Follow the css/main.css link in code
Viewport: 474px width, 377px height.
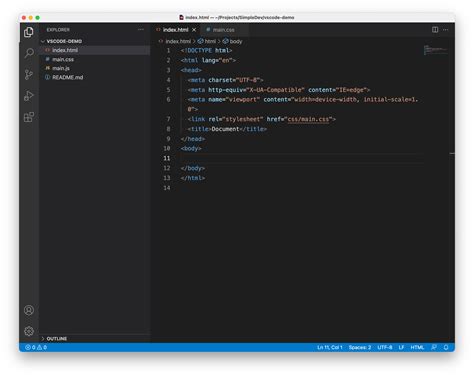point(308,119)
